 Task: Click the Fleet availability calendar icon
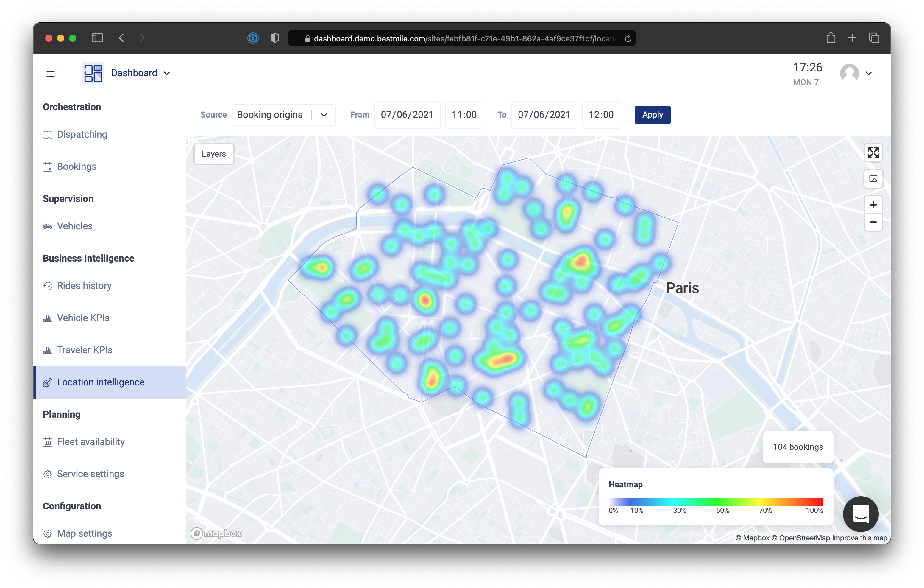pyautogui.click(x=48, y=442)
